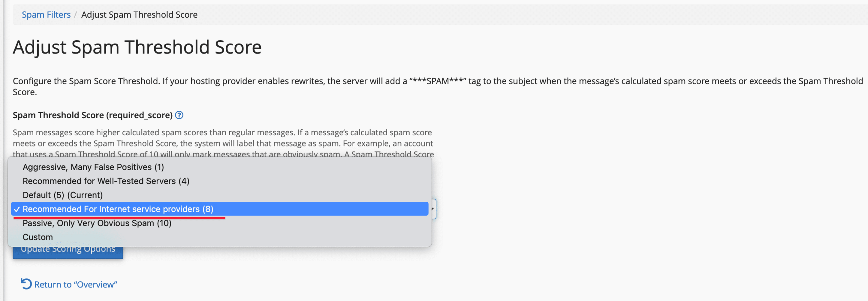The height and width of the screenshot is (301, 868).
Task: Choose Recommended for Well-Tested Servers (4)
Action: tap(106, 181)
